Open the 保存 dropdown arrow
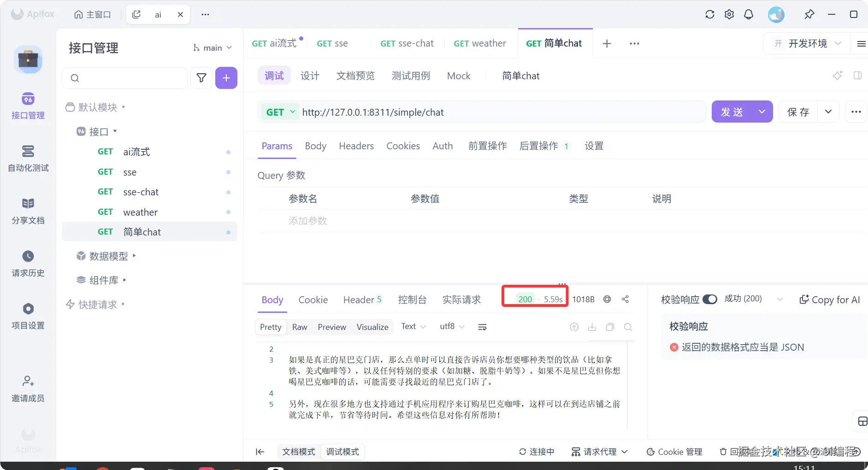This screenshot has width=868, height=470. (828, 112)
